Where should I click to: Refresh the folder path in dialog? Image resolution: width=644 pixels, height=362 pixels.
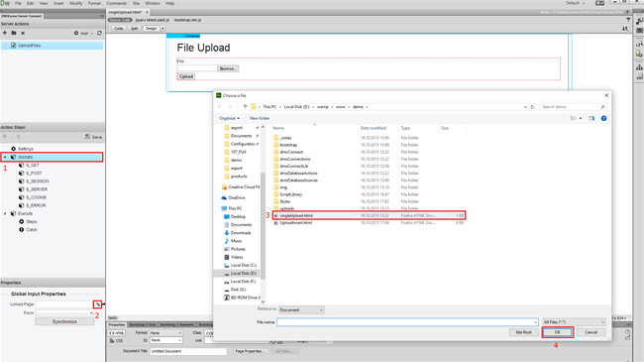coord(532,107)
